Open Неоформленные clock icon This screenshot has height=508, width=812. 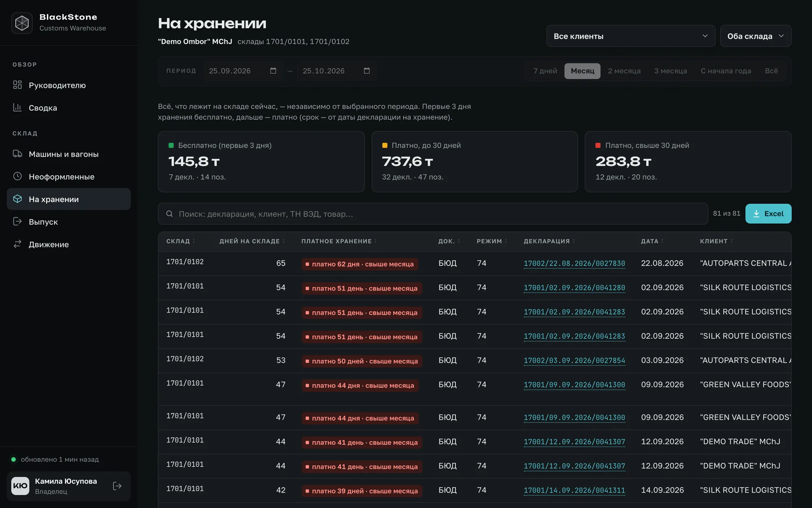pyautogui.click(x=17, y=176)
